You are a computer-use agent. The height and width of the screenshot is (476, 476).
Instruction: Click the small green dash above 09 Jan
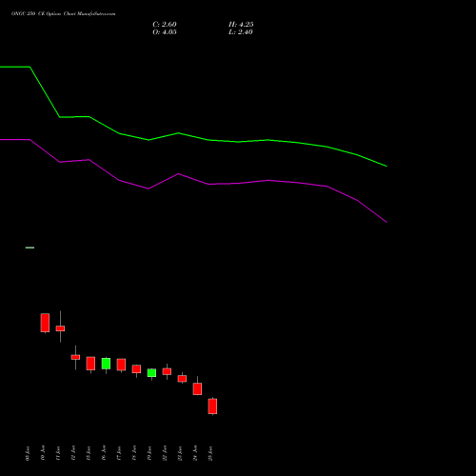coord(30,248)
